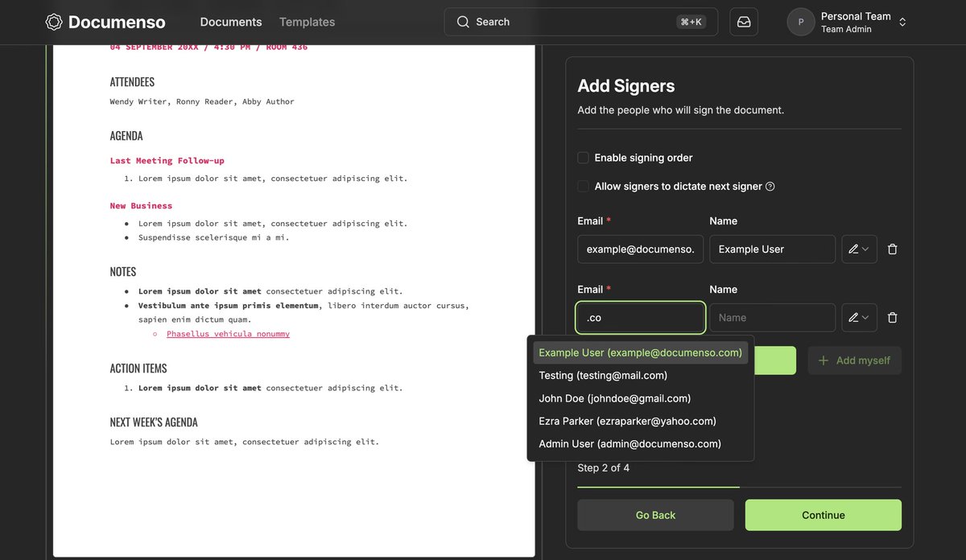Click the ⌘+K shortcut badge
The image size is (966, 560).
click(691, 22)
